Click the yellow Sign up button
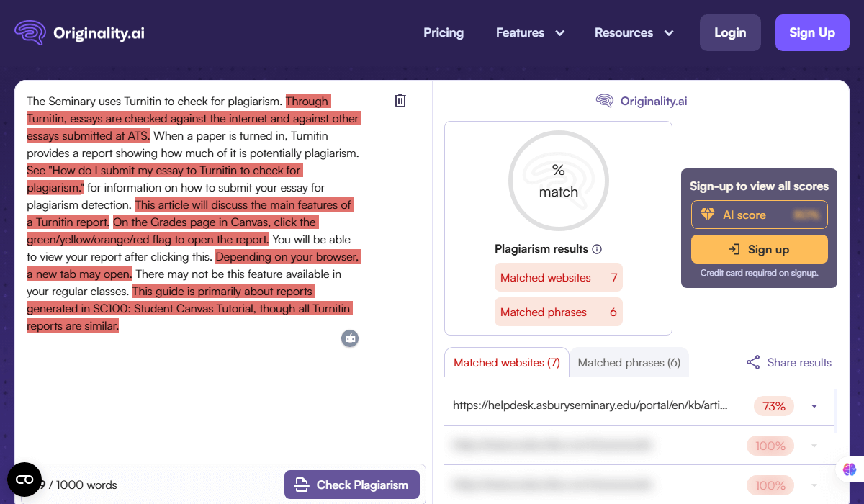864x504 pixels. tap(760, 249)
